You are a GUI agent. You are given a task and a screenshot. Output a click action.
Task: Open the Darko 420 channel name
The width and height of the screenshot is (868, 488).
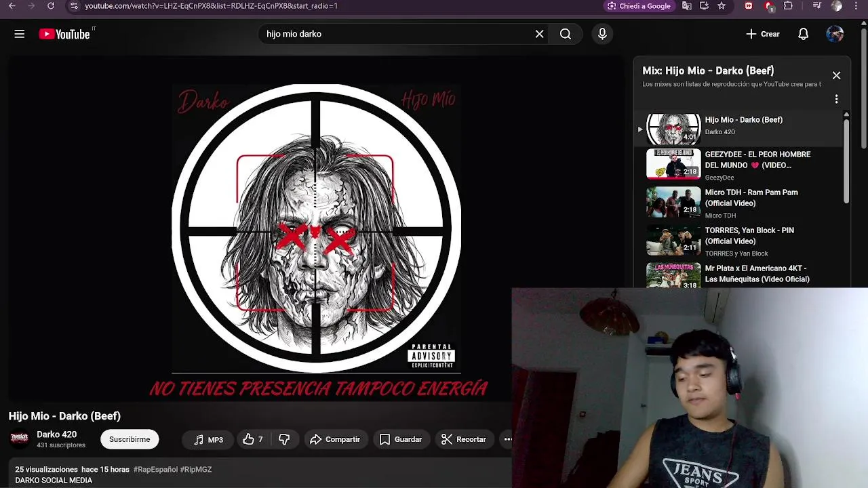[x=56, y=434]
